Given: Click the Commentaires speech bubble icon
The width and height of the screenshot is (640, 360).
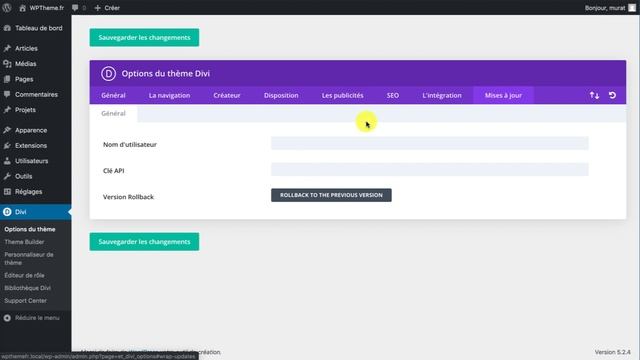Looking at the screenshot, I should (7, 94).
